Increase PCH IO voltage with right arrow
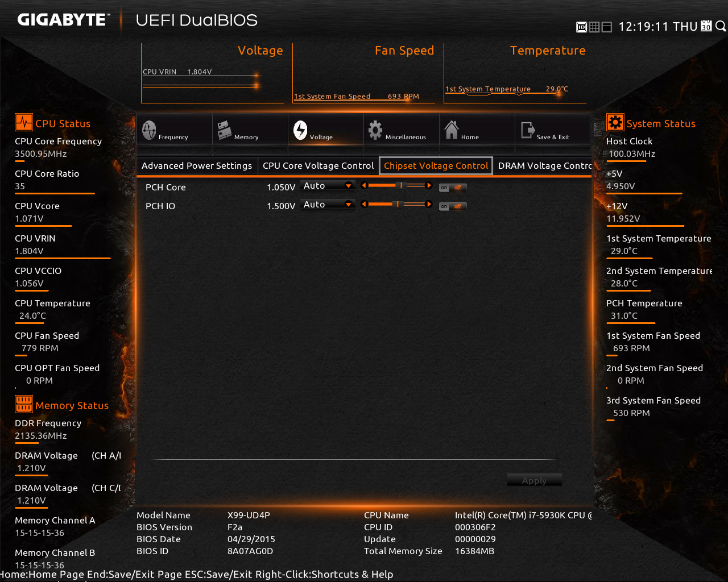 (429, 204)
